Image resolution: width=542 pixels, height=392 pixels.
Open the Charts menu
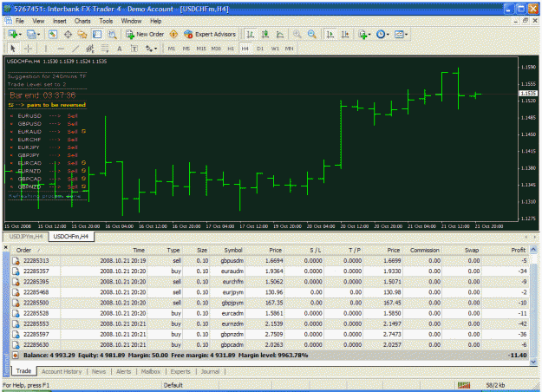[x=82, y=21]
